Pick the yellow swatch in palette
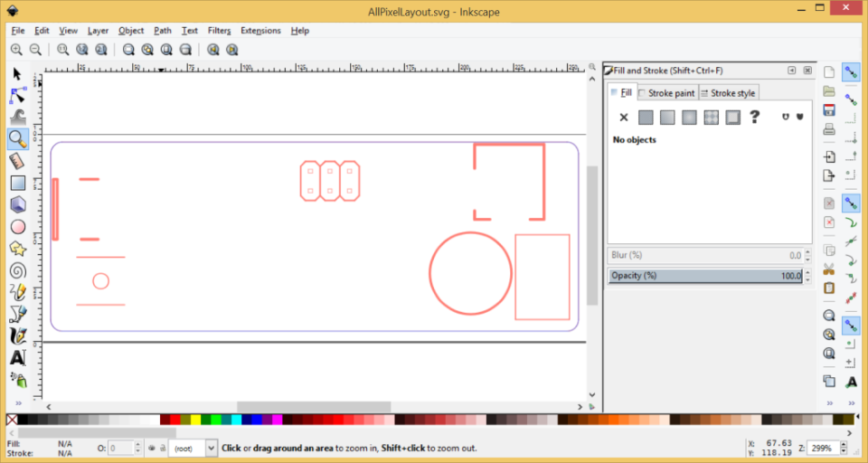 click(x=195, y=420)
